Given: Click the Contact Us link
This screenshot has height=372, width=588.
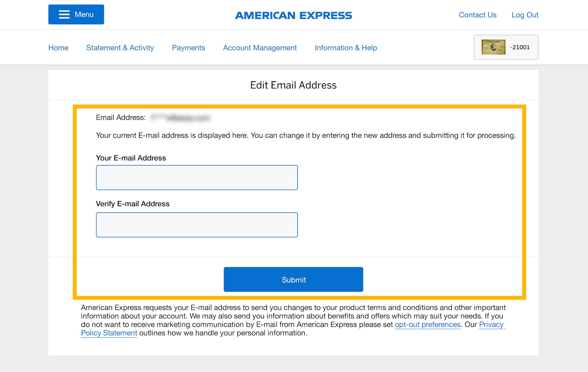Looking at the screenshot, I should (x=477, y=15).
